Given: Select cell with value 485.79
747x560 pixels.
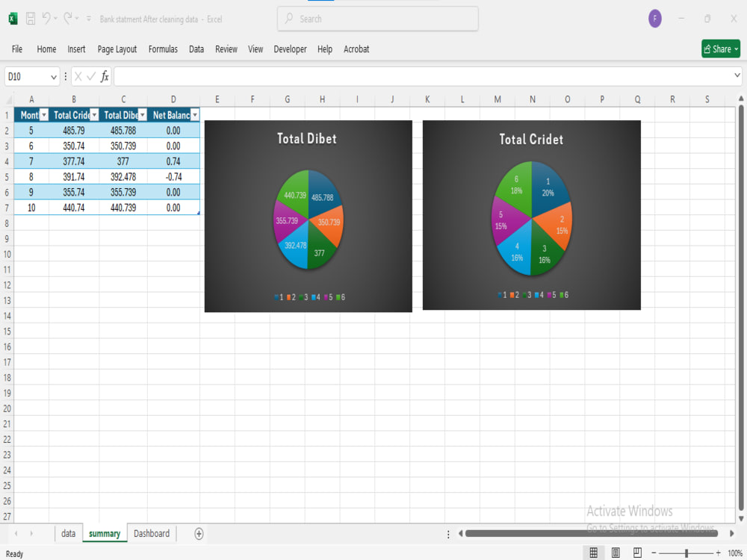Looking at the screenshot, I should pos(74,131).
